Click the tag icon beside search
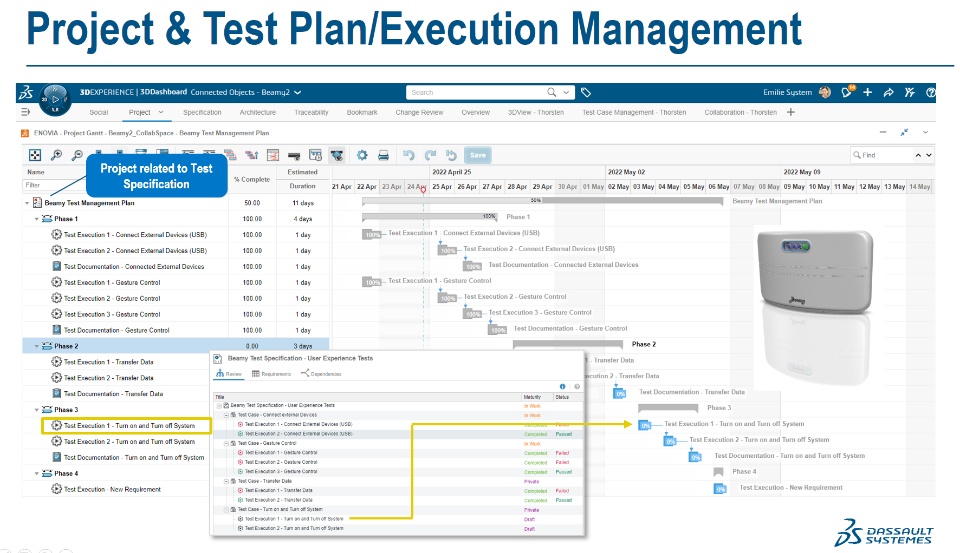The image size is (960, 553). (x=586, y=92)
